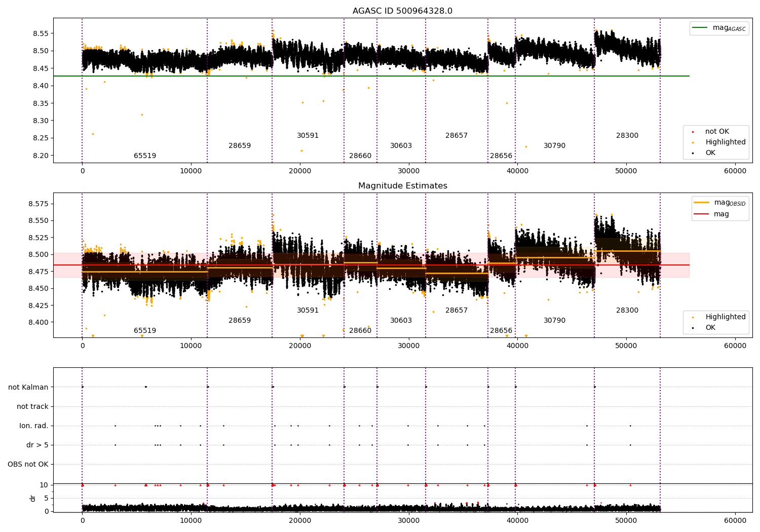760x532 pixels.
Task: Click y-axis tick 8.20 in top plot
Action: (x=40, y=156)
